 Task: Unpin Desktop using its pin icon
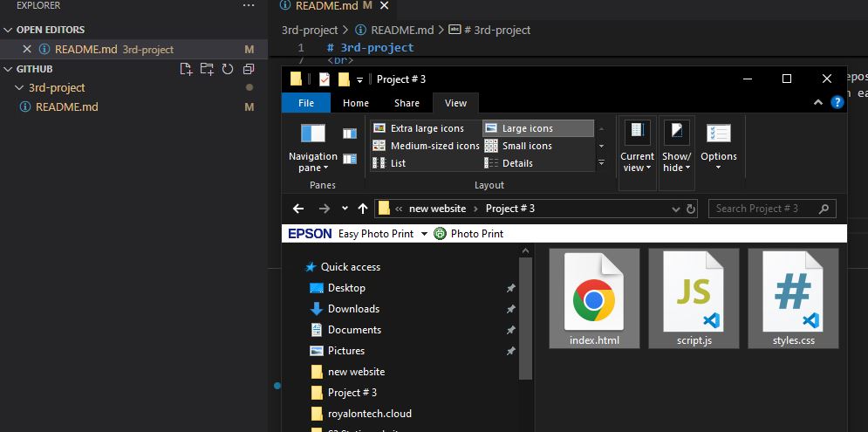click(x=511, y=288)
